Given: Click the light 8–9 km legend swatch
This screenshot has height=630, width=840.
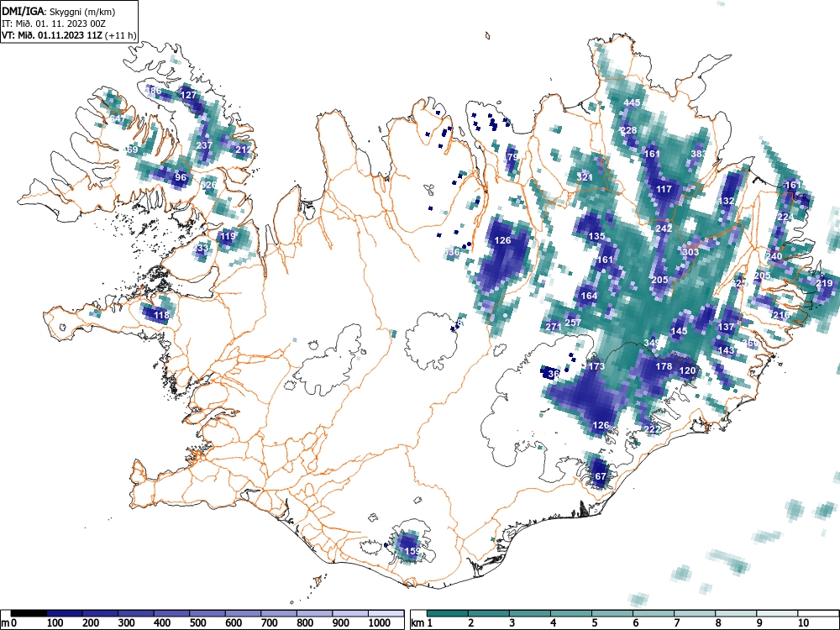Looking at the screenshot, I should point(736,613).
